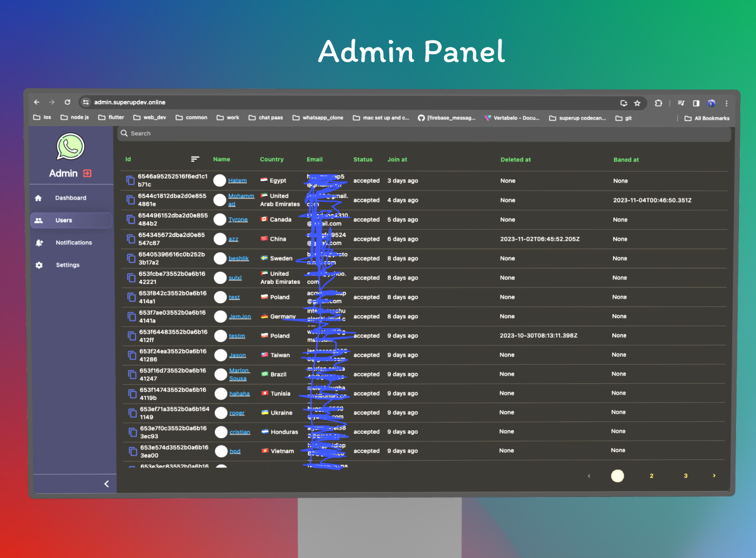756x558 pixels.
Task: Open user beshlik's profile link
Action: click(x=239, y=258)
